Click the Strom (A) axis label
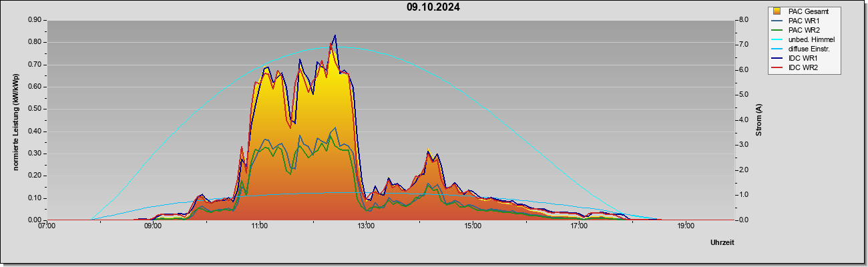868x267 pixels. tap(758, 120)
